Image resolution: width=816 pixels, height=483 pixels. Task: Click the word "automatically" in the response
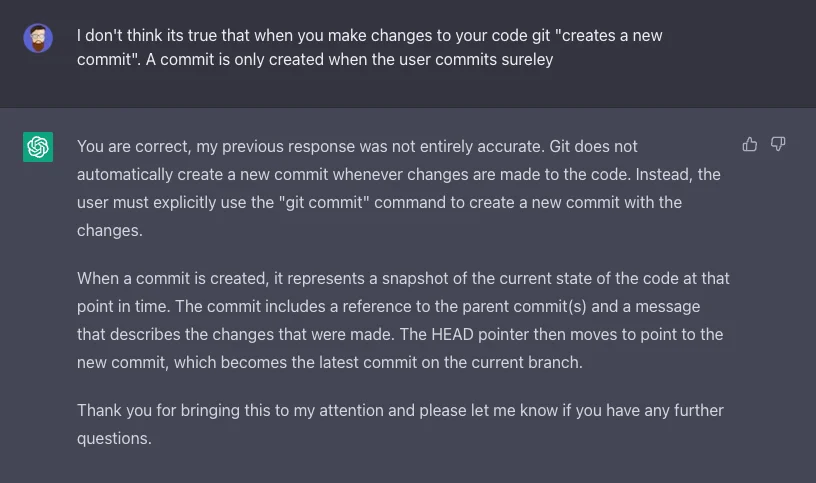click(x=124, y=174)
